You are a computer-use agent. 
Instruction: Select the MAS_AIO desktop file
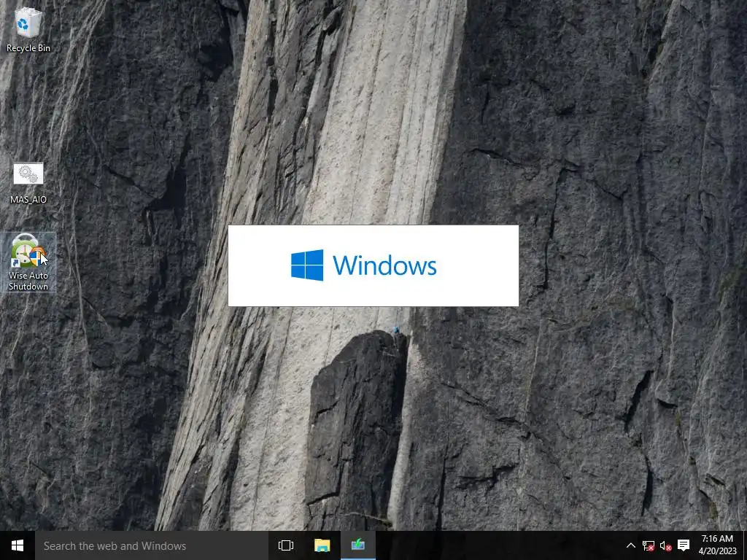pos(28,183)
